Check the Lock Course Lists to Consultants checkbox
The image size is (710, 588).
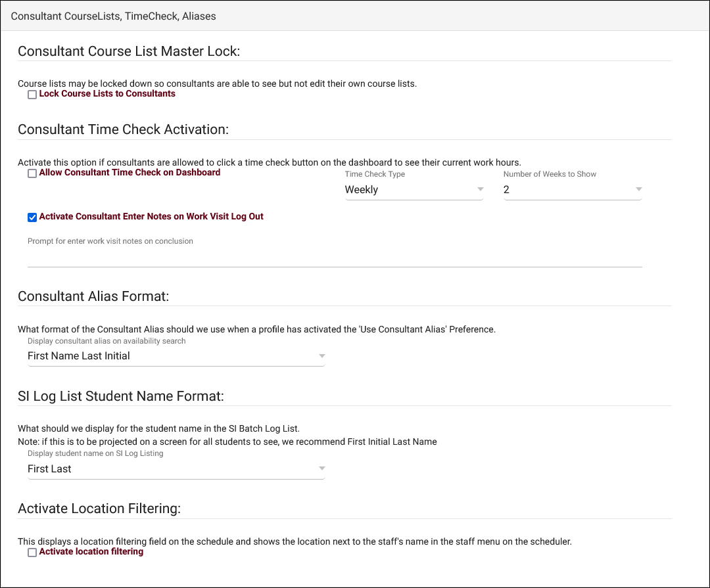(32, 95)
